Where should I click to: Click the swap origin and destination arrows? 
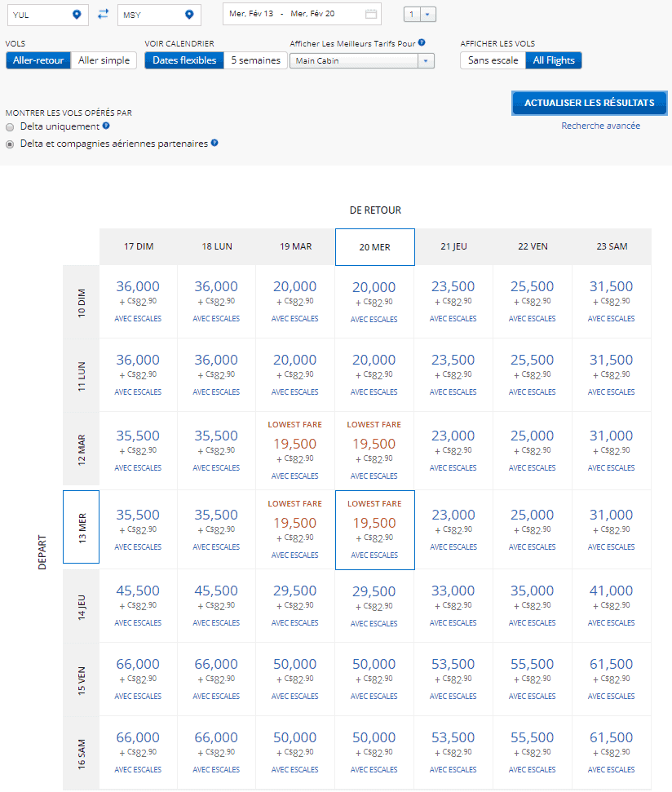[x=103, y=14]
